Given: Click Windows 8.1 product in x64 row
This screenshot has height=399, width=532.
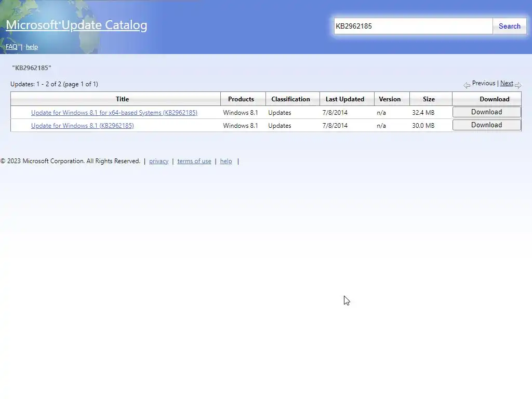Looking at the screenshot, I should [x=240, y=113].
